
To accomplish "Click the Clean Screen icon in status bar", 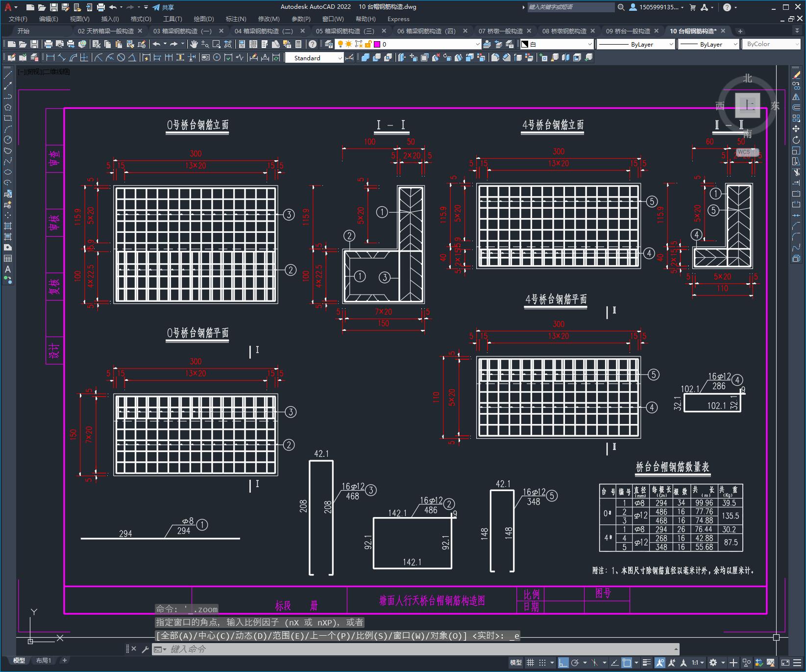I will click(785, 663).
